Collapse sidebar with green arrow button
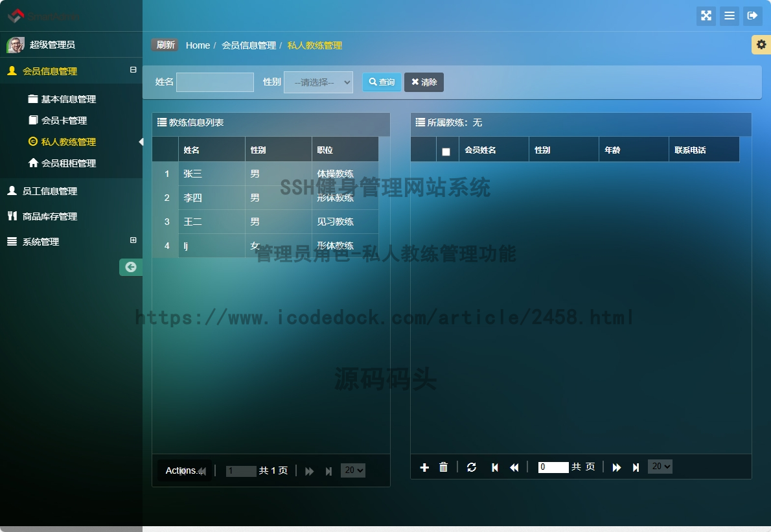 (131, 267)
